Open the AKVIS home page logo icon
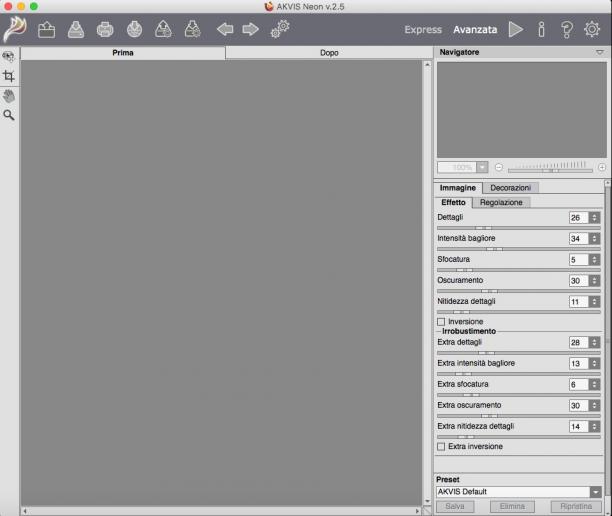 point(15,29)
